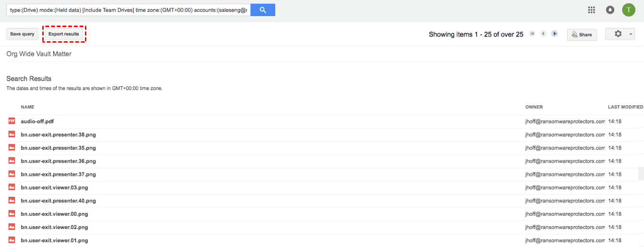The height and width of the screenshot is (247, 644).
Task: Open the notifications bell
Action: tap(610, 10)
